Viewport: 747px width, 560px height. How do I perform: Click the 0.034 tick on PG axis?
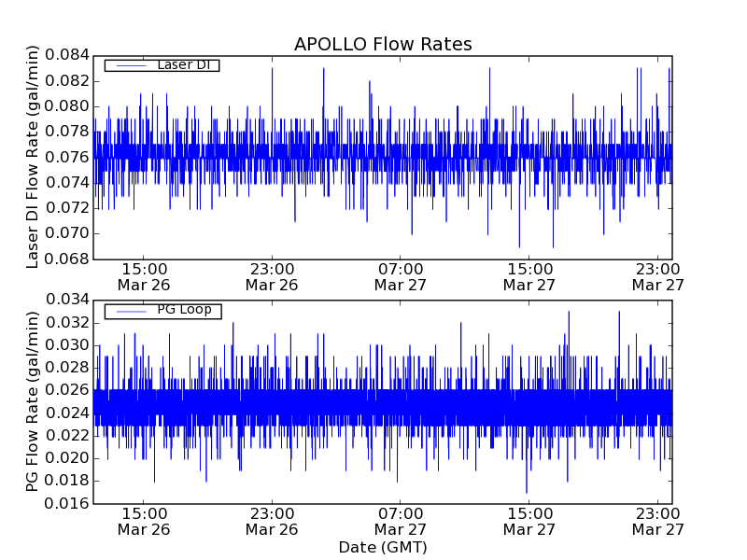click(67, 300)
